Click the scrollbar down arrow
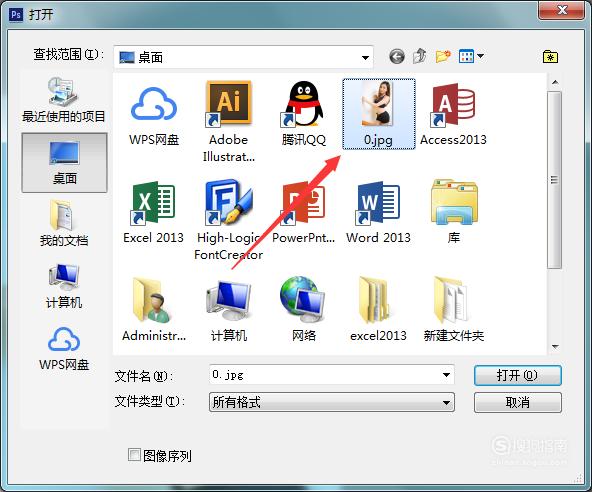Viewport: 592px width, 492px height. point(555,347)
